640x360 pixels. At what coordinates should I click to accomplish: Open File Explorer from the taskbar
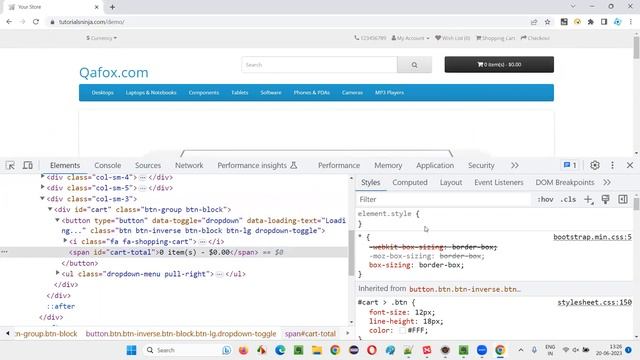pyautogui.click(x=317, y=350)
